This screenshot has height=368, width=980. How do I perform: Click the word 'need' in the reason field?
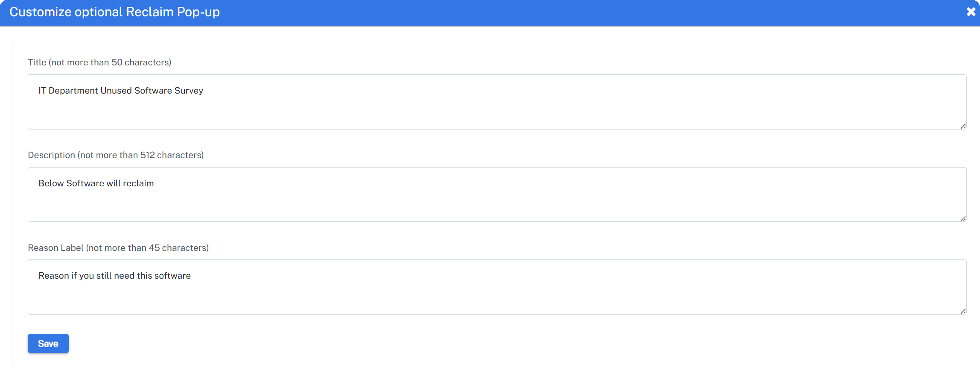coord(124,276)
